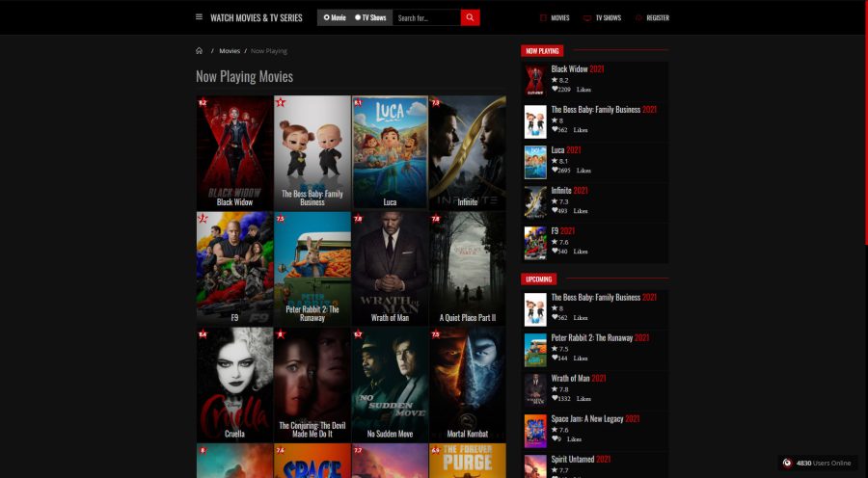Screen dimensions: 868x478
Task: Open the TV SHOWS menu in header
Action: pyautogui.click(x=608, y=17)
